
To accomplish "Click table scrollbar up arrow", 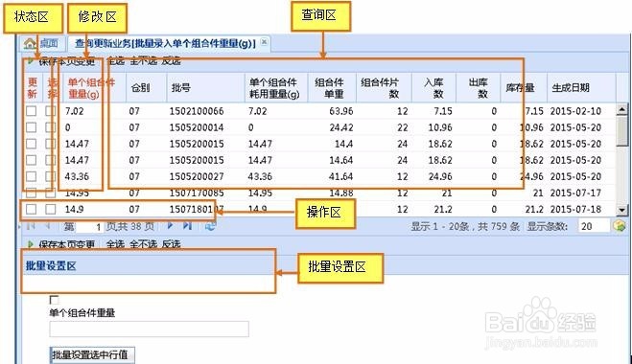I will 621,109.
